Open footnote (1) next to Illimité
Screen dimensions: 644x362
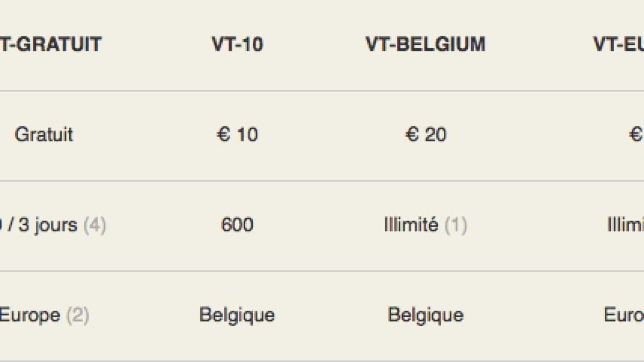[456, 225]
